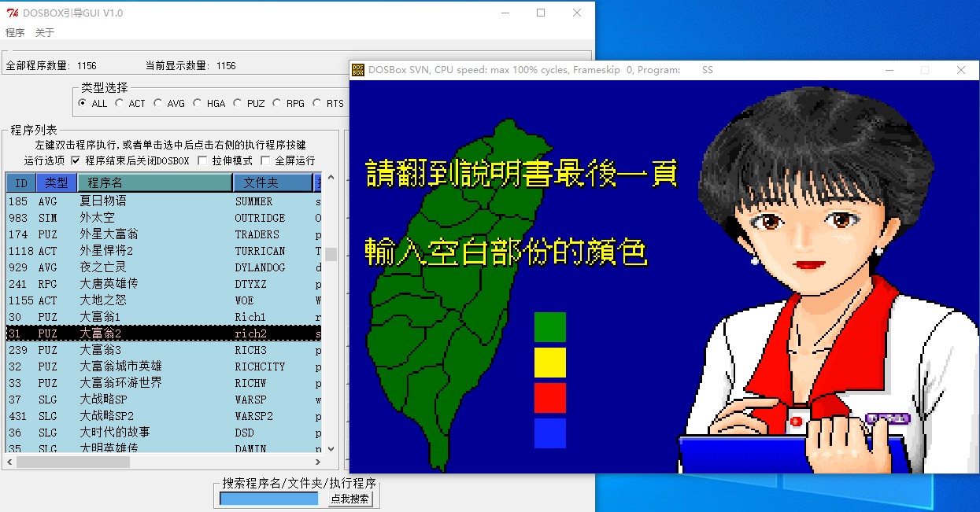980x512 pixels.
Task: Select the 大时代的故事 row
Action: (164, 433)
